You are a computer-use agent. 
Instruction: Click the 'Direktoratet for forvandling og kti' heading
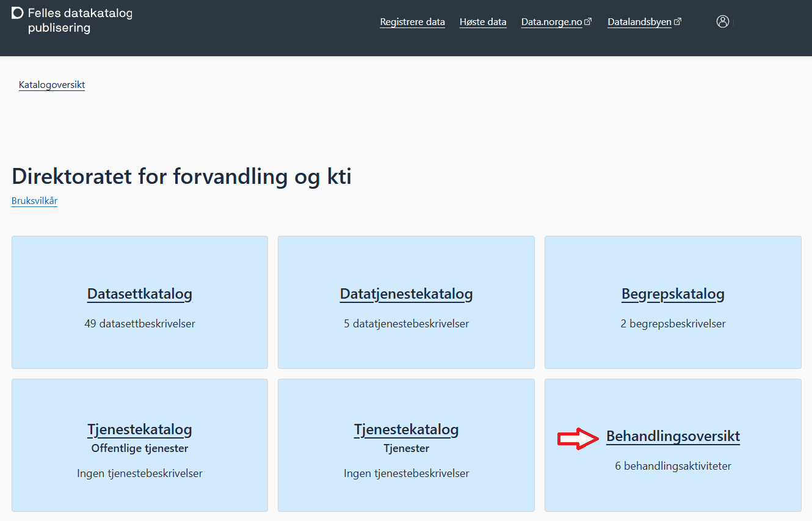(181, 177)
